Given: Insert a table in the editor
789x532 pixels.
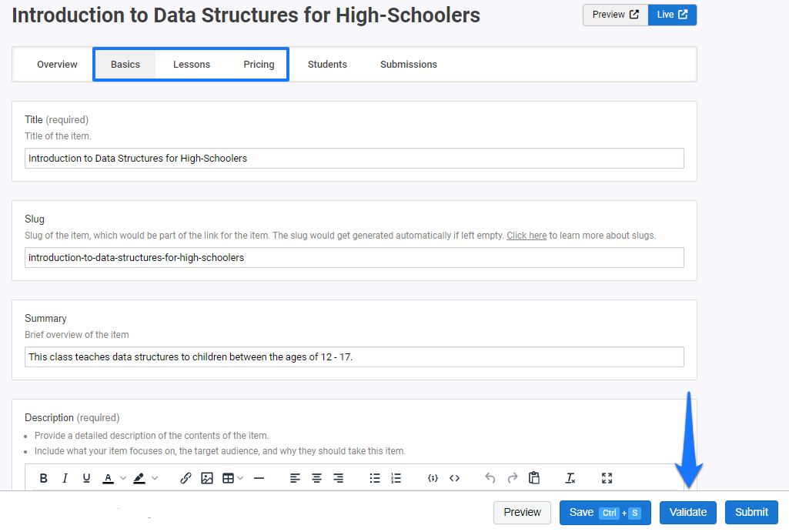Looking at the screenshot, I should coord(228,478).
